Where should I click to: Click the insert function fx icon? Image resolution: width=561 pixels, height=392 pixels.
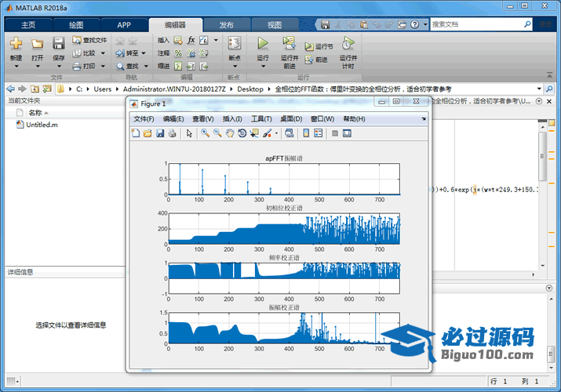(191, 40)
